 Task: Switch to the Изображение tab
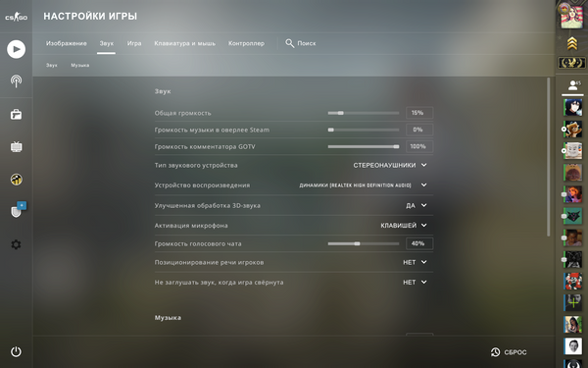(x=67, y=43)
